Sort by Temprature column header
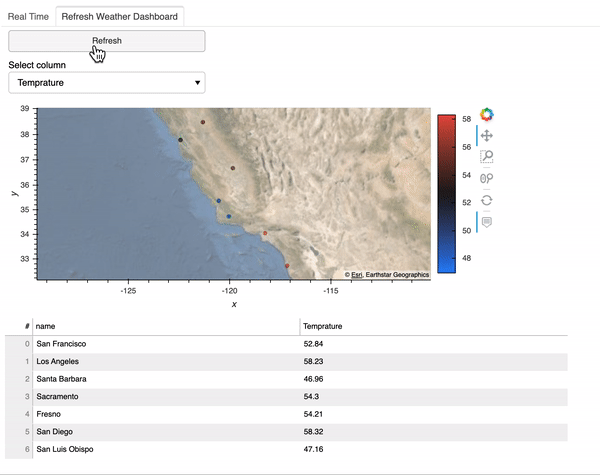600x475 pixels. 434,326
